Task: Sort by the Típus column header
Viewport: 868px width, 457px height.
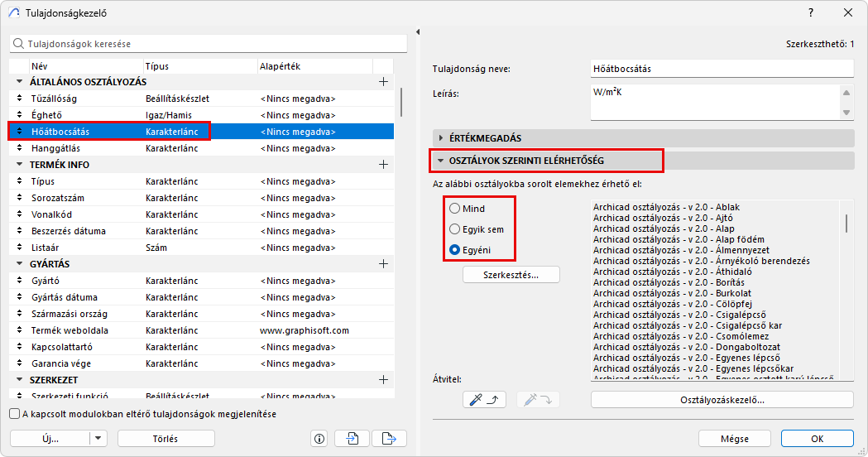Action: (x=200, y=66)
